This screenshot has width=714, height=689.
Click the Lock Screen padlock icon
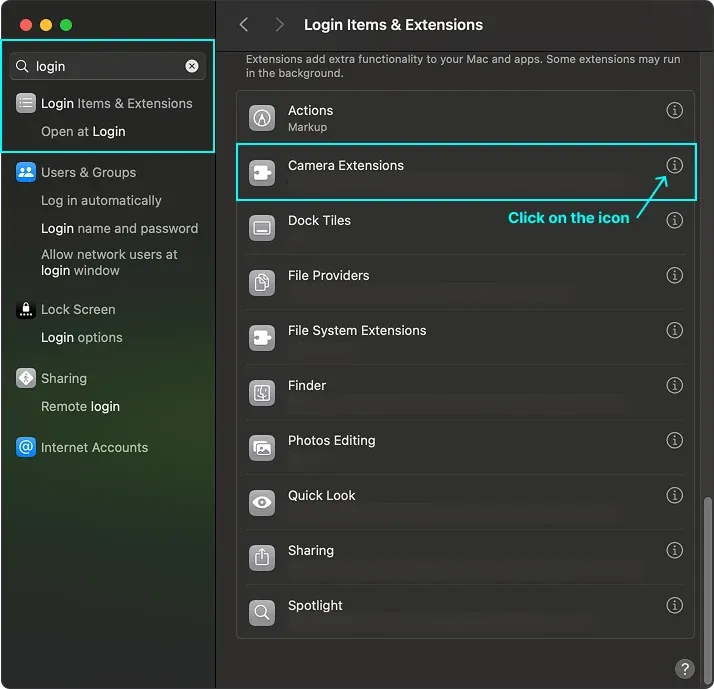click(x=26, y=310)
